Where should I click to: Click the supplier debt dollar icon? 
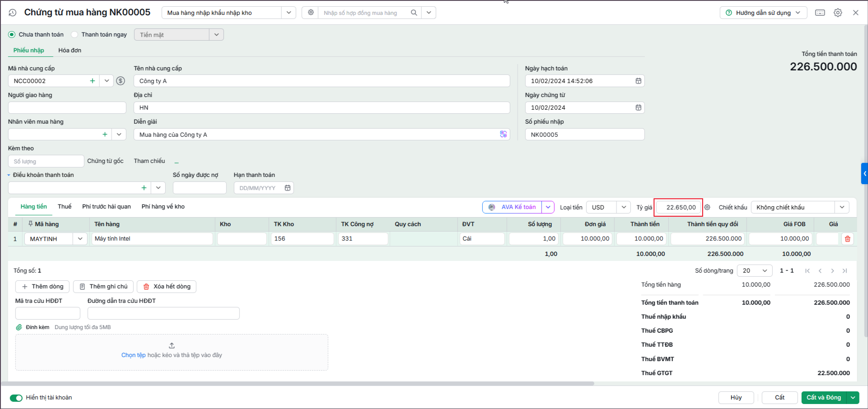pos(121,81)
